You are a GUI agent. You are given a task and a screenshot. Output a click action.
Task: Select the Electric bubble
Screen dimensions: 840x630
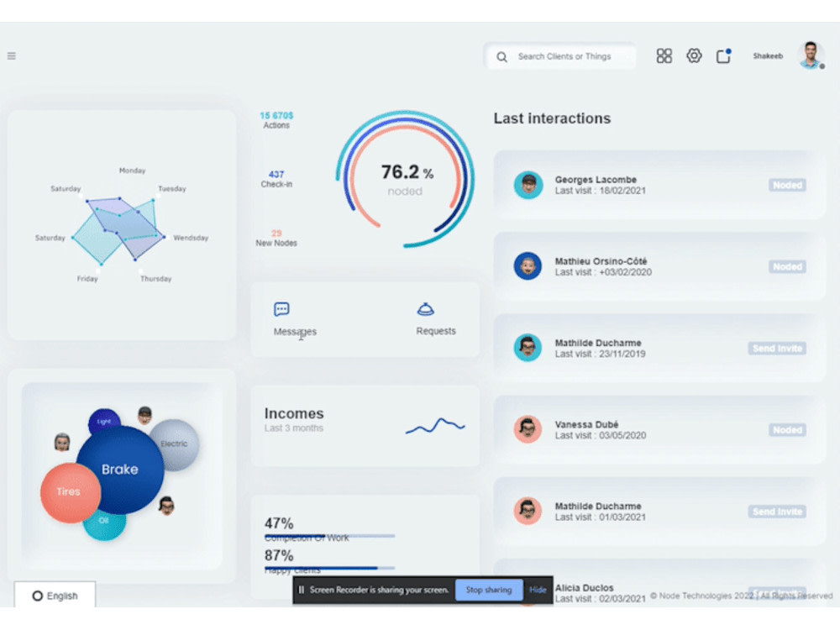[175, 444]
